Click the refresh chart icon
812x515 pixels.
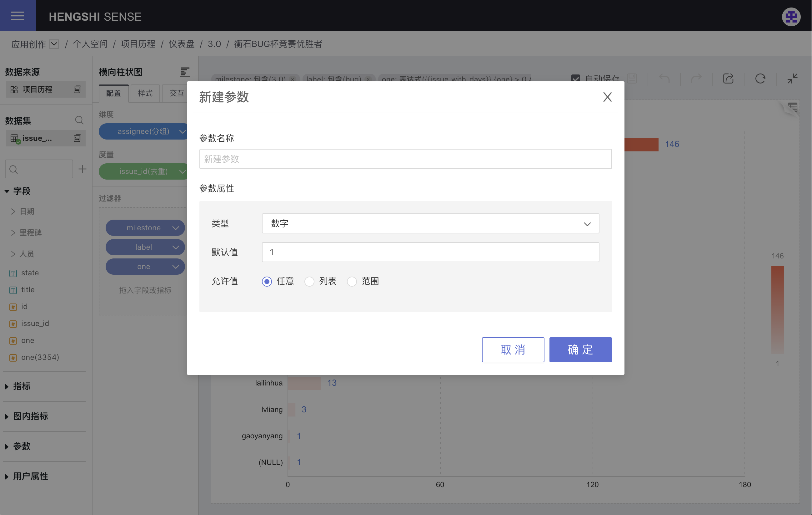(x=760, y=79)
